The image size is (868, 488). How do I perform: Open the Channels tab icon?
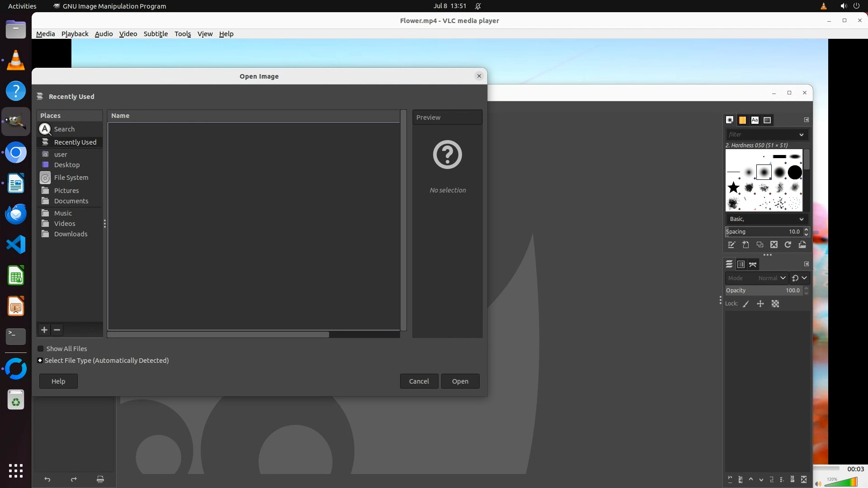pos(741,264)
